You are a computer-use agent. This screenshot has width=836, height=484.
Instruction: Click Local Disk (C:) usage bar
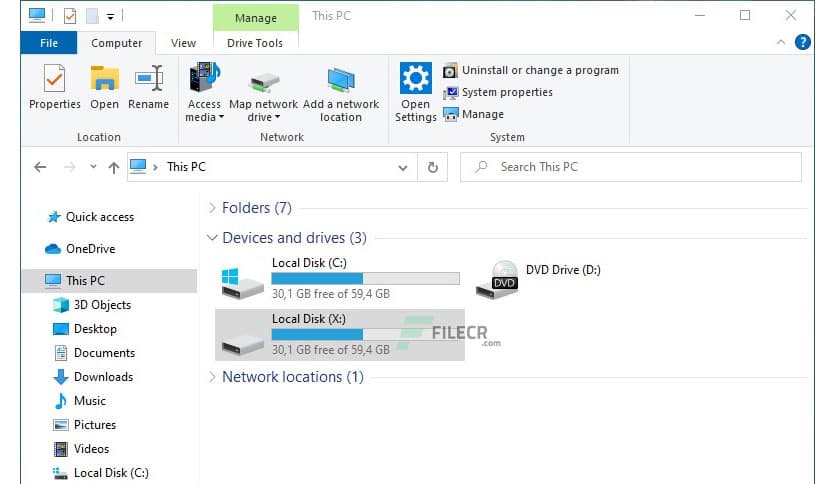365,278
